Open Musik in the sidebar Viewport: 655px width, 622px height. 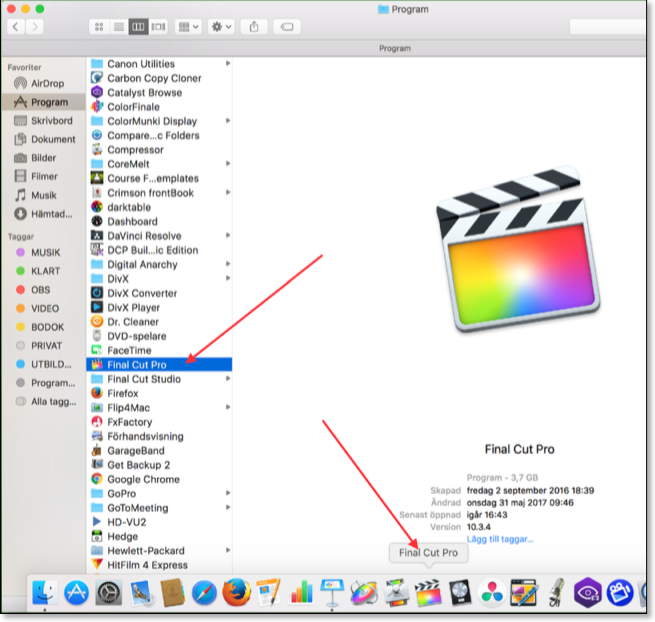point(43,195)
